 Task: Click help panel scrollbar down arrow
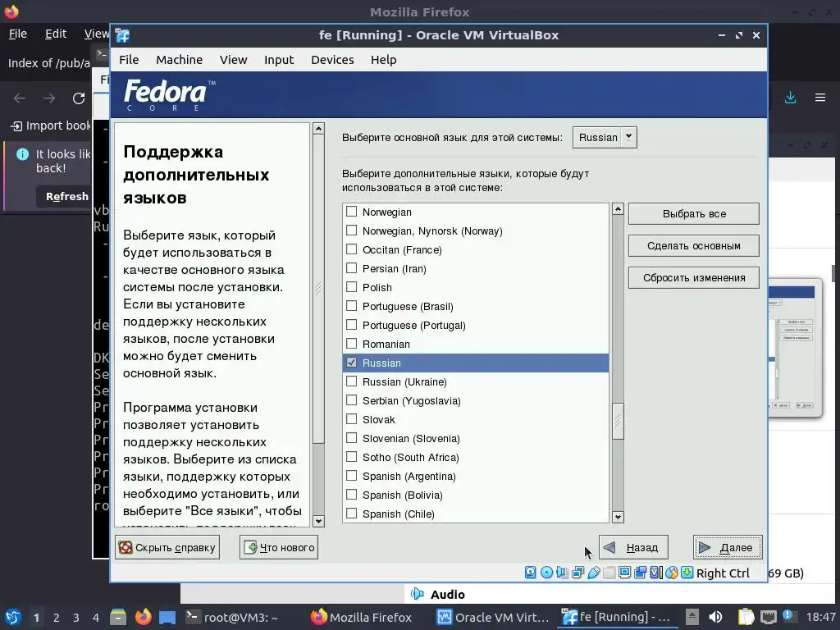pos(319,521)
